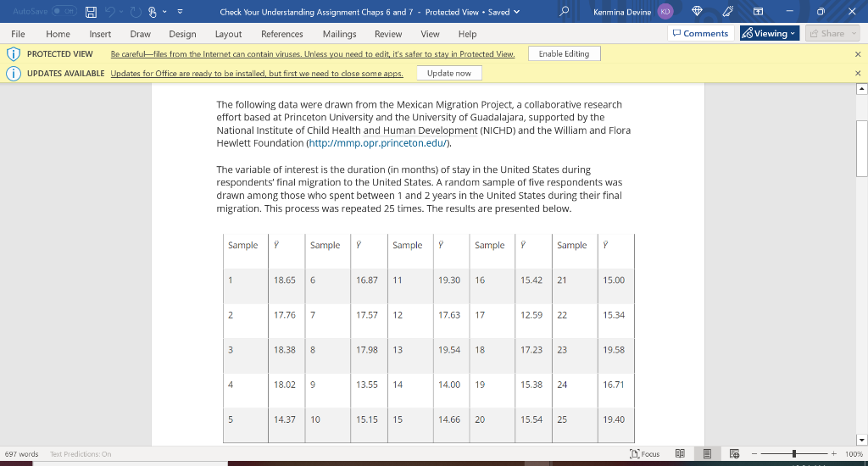Click the Undo arrow icon
868x466 pixels.
click(110, 12)
